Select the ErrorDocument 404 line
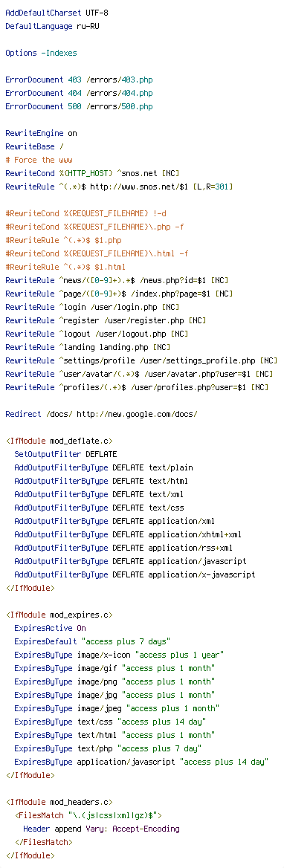The width and height of the screenshot is (284, 868). 79,93
